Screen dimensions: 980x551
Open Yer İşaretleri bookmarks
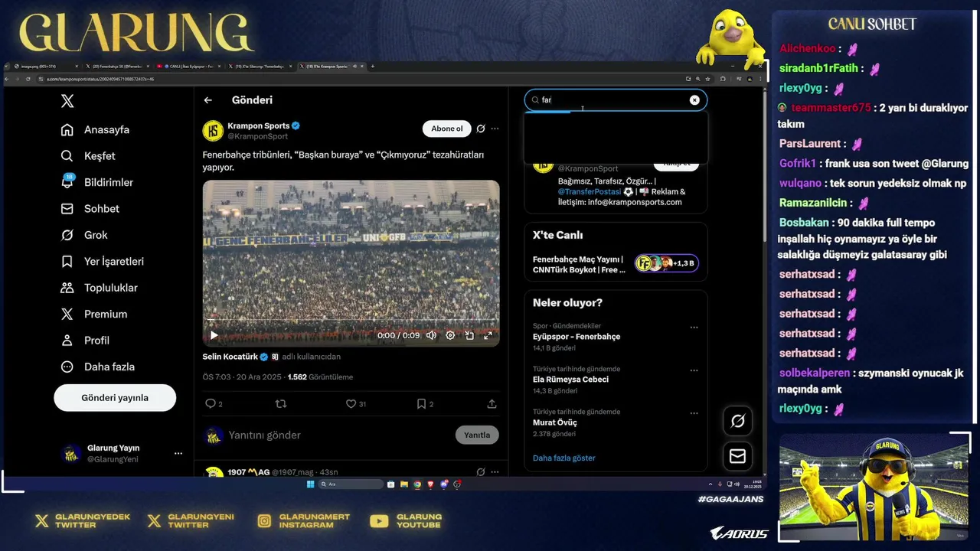coord(103,261)
